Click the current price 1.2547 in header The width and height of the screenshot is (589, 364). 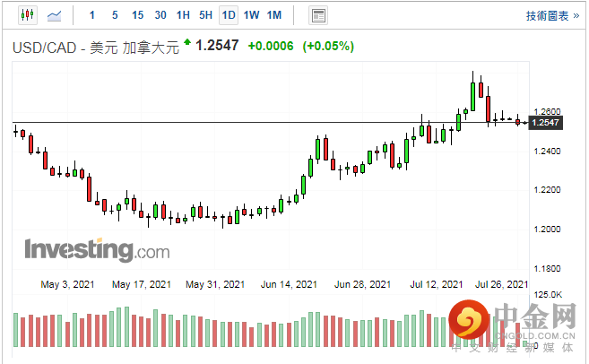point(217,46)
